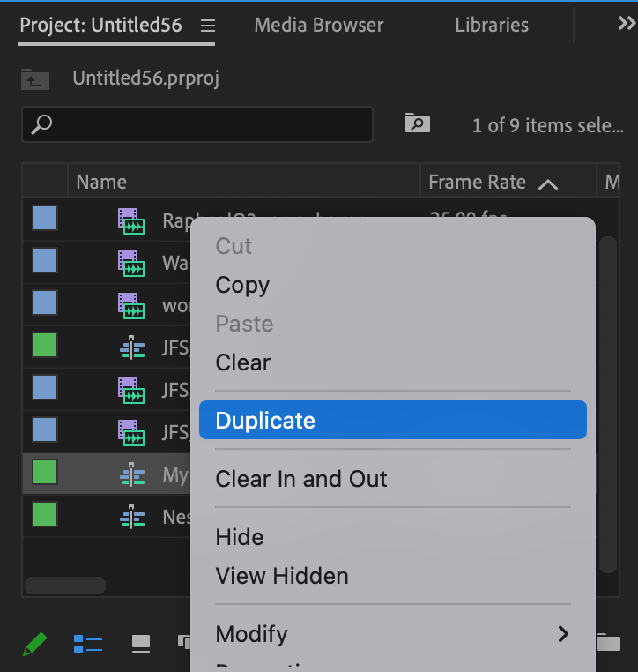The height and width of the screenshot is (672, 638).
Task: Expand the Modify submenu arrow
Action: click(563, 634)
